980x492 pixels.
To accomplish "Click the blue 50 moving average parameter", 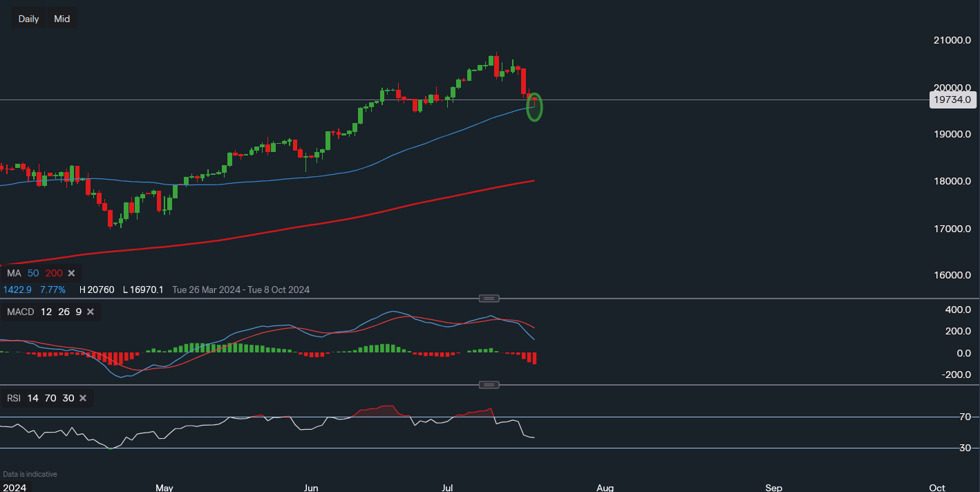I will [x=32, y=273].
